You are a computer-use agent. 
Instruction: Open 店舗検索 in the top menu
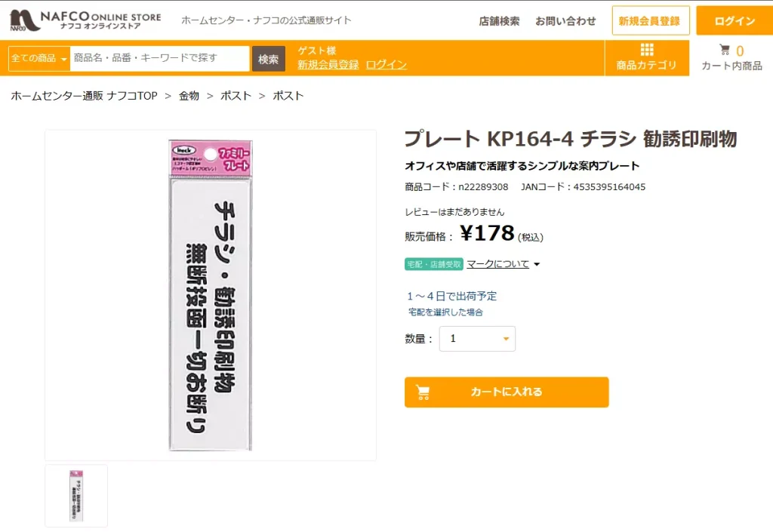(x=499, y=21)
